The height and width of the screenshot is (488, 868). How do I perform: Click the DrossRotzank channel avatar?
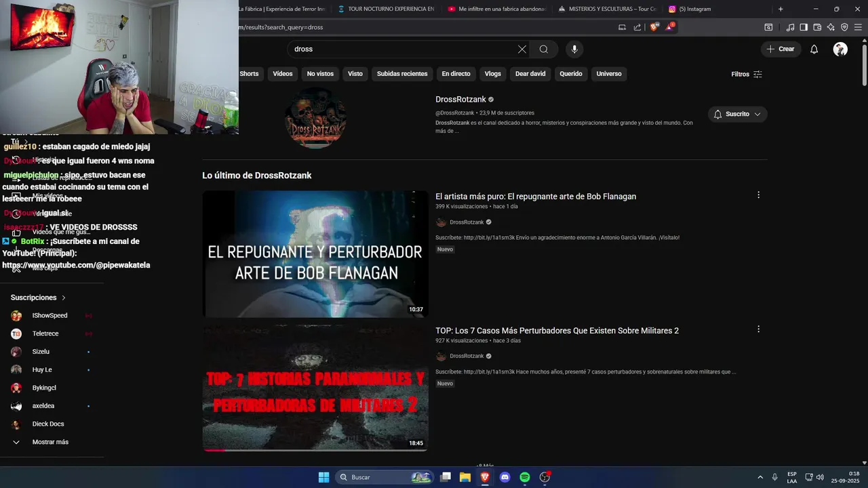pyautogui.click(x=315, y=118)
